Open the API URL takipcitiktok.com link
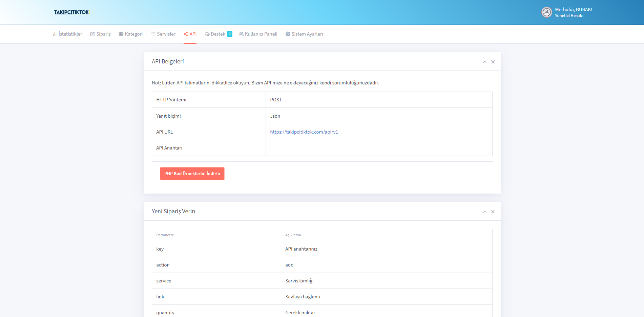 pyautogui.click(x=304, y=132)
